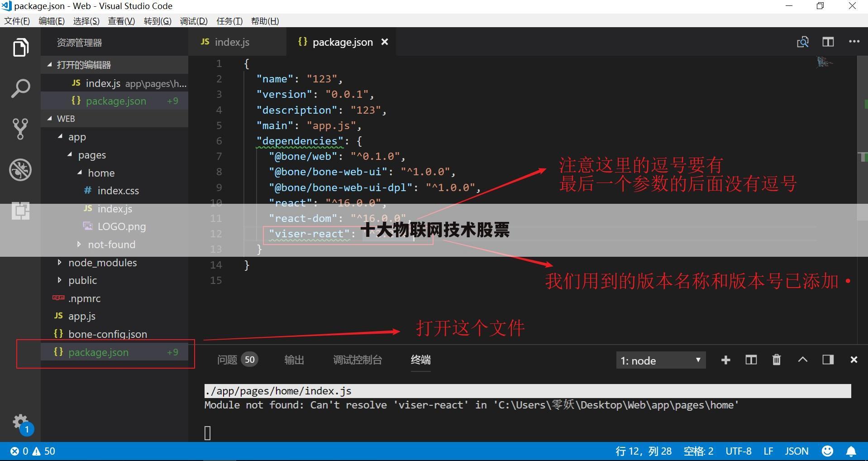Open the Manage gear settings icon
868x461 pixels.
point(21,423)
